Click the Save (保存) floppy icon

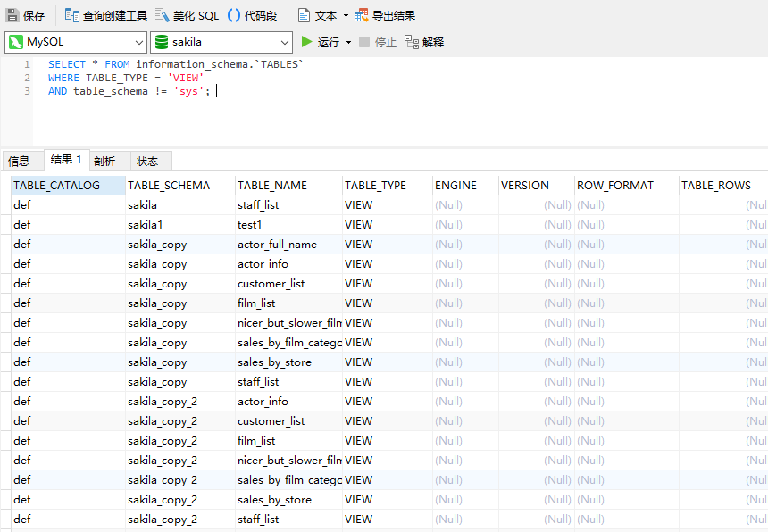(13, 16)
